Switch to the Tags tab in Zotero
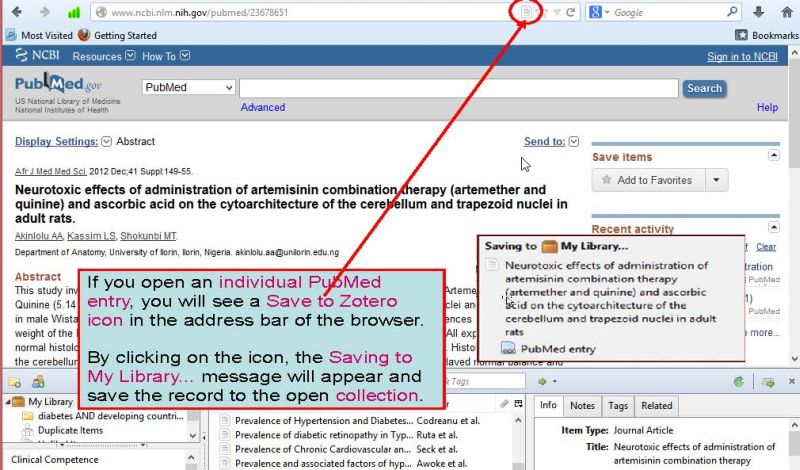The width and height of the screenshot is (800, 470). [617, 405]
